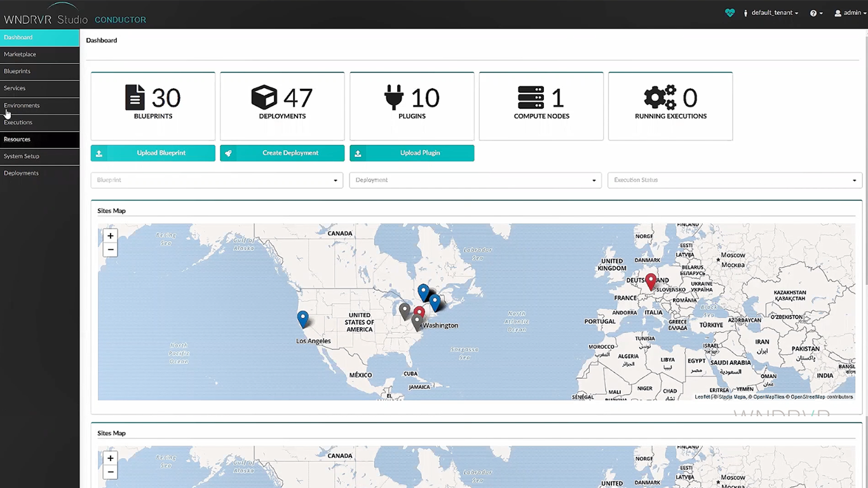Click the Leaflet attribution link
This screenshot has height=488, width=868.
[702, 397]
